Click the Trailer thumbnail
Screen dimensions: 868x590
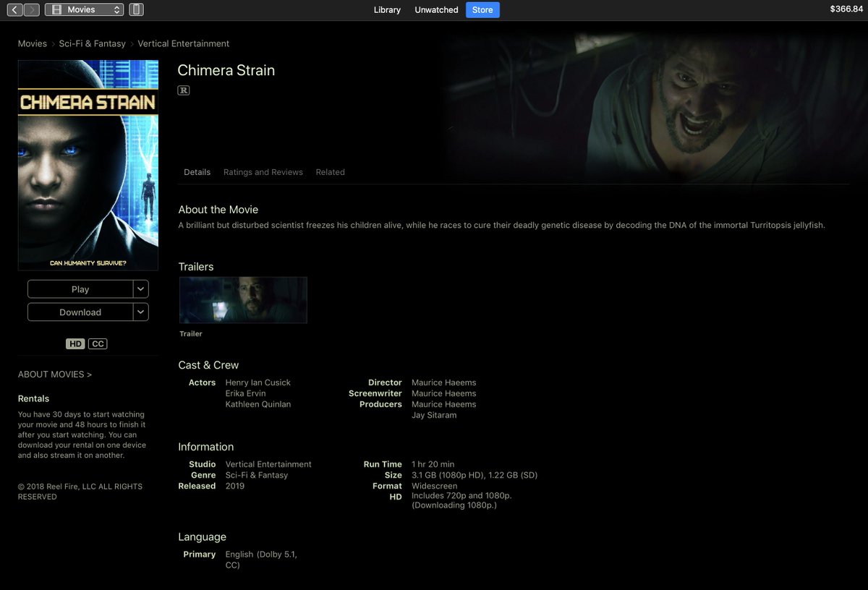243,299
